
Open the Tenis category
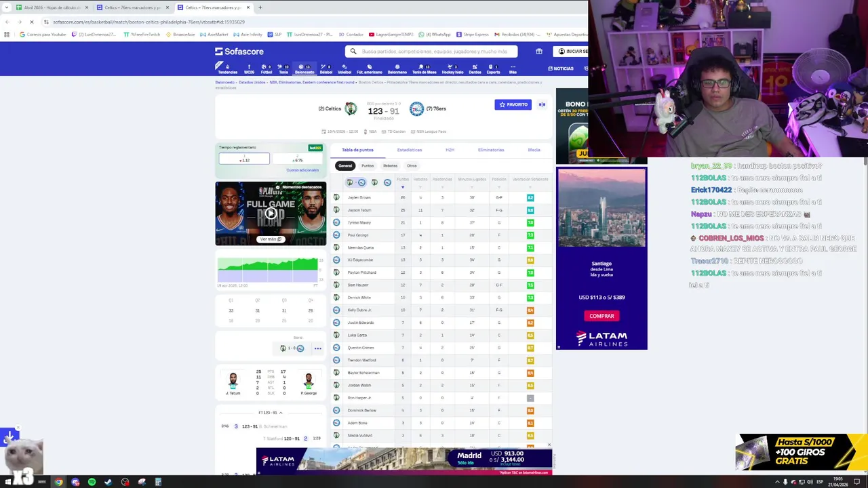pyautogui.click(x=283, y=69)
